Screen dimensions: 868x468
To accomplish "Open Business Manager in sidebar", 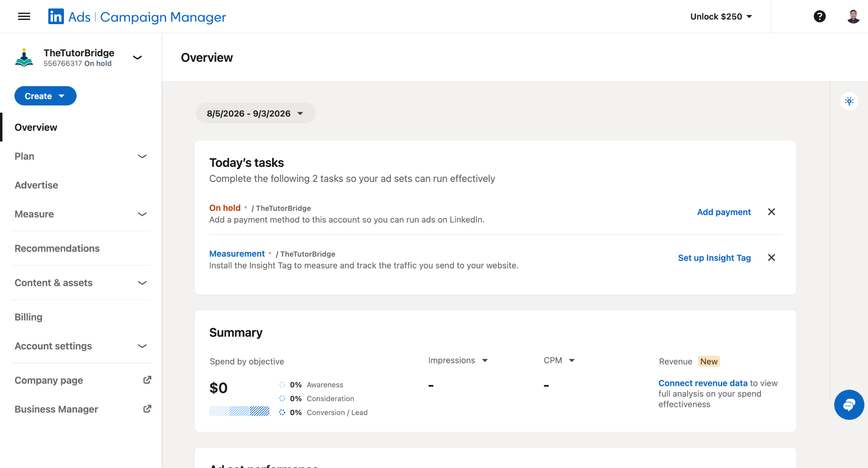I will tap(56, 409).
